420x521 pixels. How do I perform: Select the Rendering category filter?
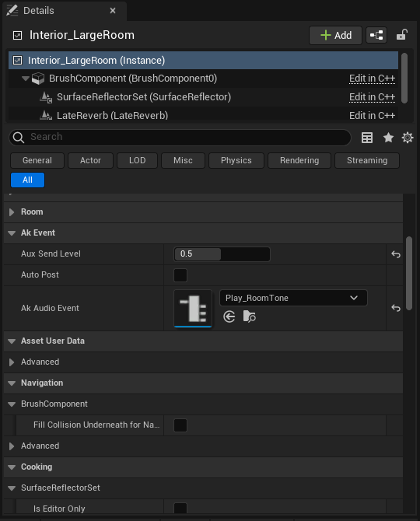click(x=299, y=160)
